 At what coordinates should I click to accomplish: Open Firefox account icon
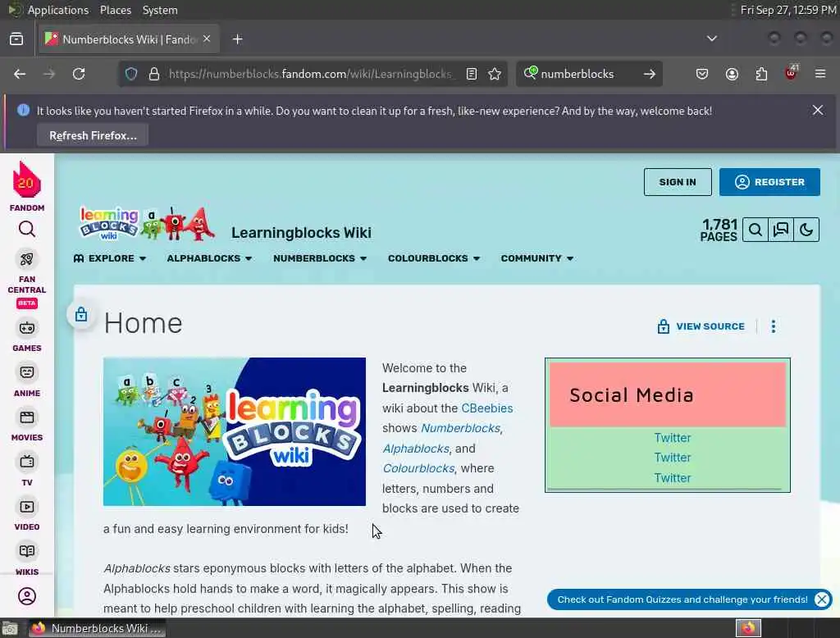pyautogui.click(x=732, y=74)
